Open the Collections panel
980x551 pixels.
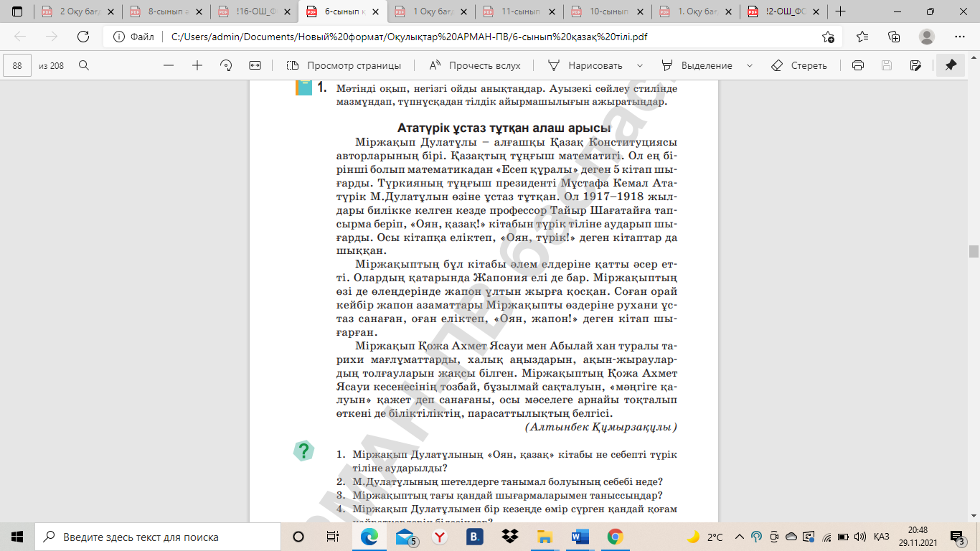894,37
